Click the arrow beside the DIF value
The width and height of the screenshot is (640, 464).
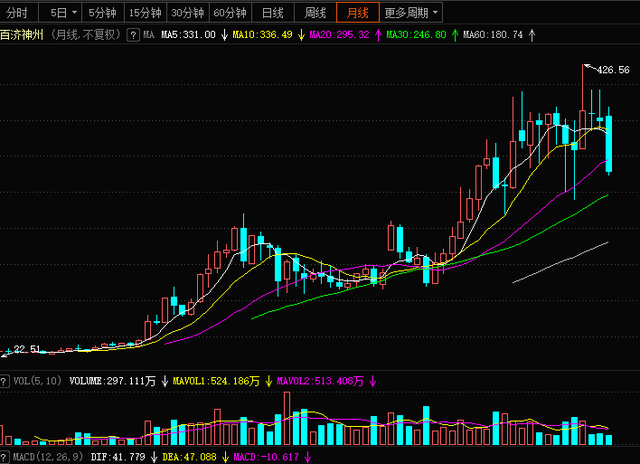(154, 457)
